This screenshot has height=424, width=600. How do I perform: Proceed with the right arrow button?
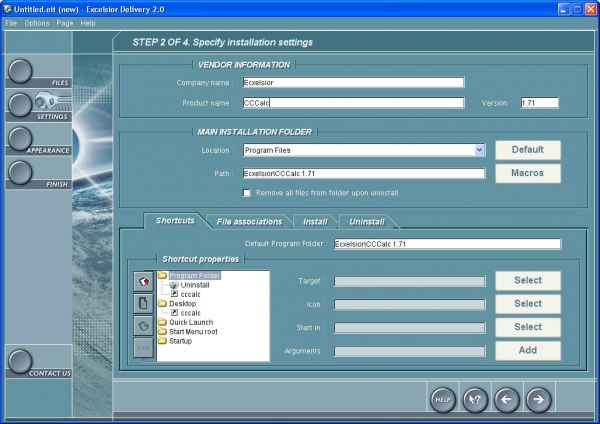click(x=539, y=400)
